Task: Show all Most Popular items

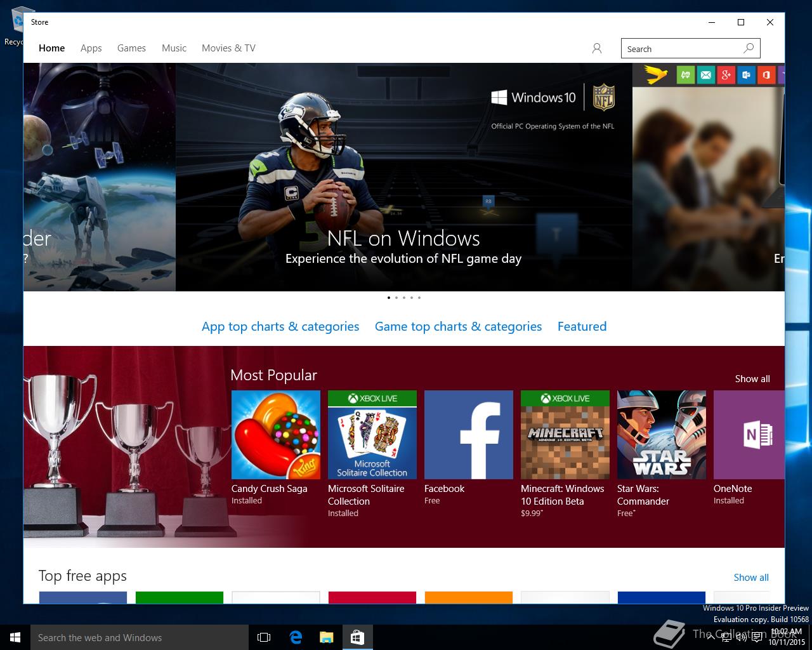Action: point(752,379)
